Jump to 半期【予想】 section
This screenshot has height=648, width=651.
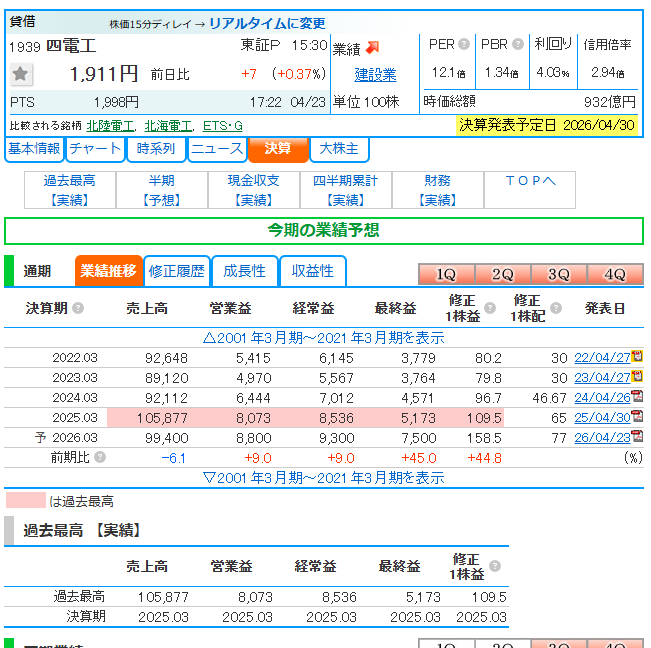click(x=162, y=190)
